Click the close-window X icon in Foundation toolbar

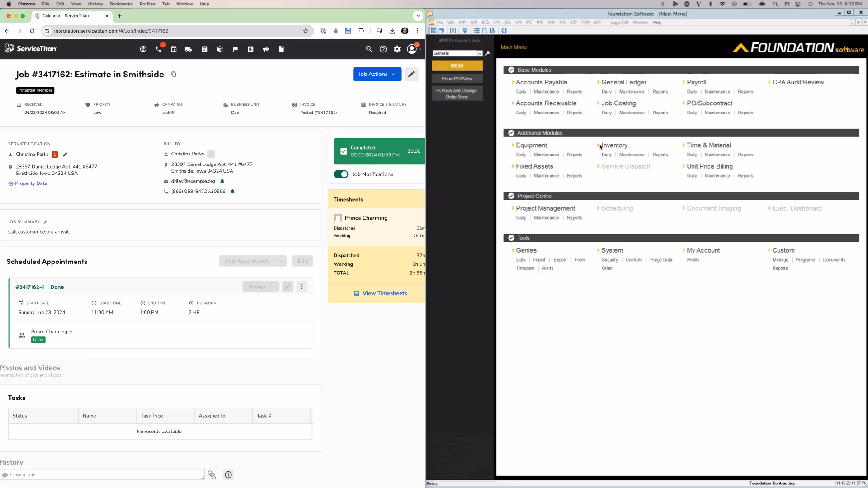(453, 31)
